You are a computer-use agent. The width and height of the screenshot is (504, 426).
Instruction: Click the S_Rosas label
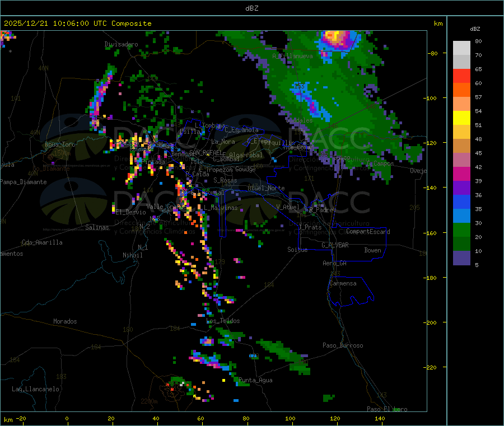click(225, 180)
